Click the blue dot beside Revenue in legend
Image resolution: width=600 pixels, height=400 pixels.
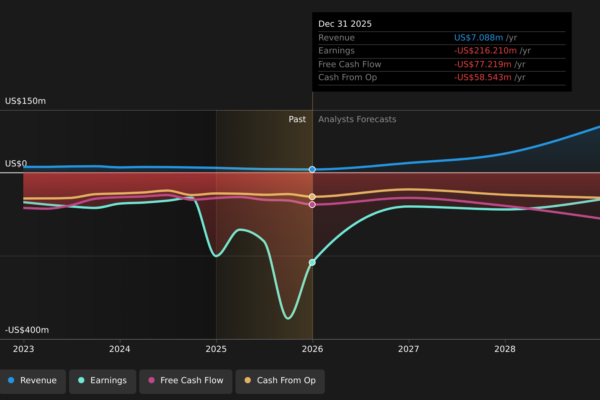pos(11,381)
